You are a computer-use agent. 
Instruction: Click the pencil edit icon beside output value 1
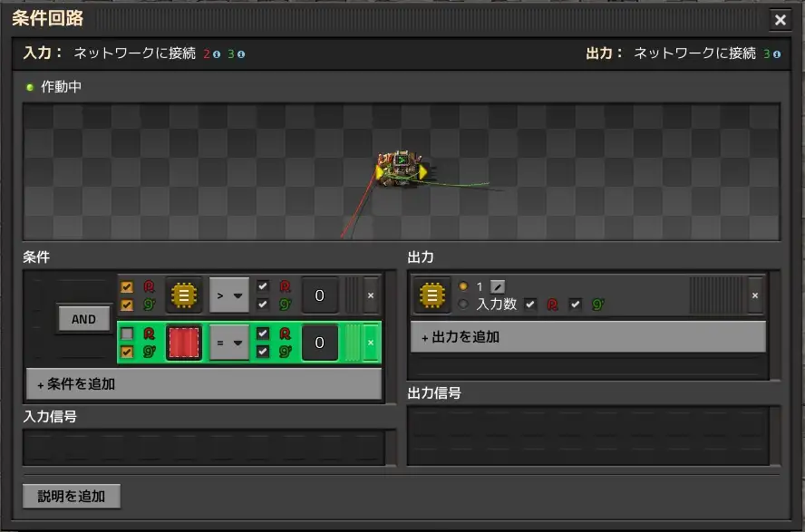click(497, 286)
